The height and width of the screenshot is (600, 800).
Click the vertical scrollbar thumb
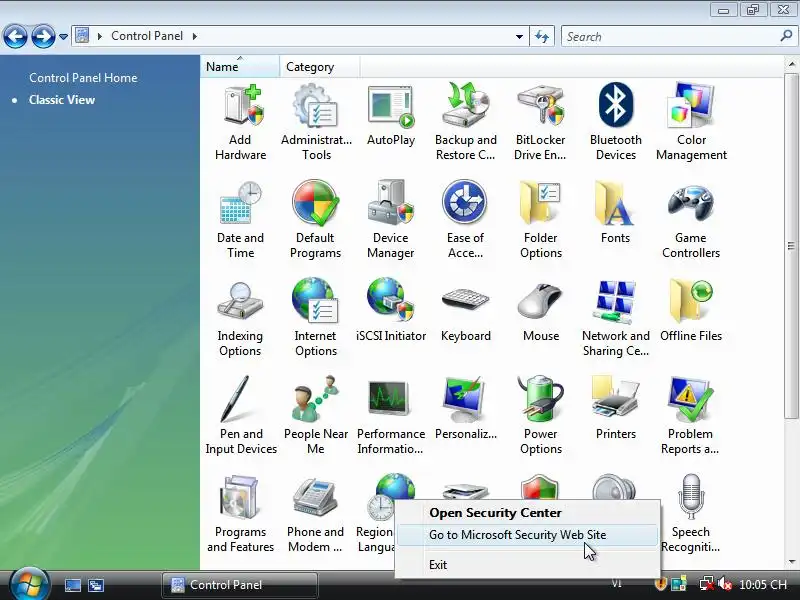791,246
